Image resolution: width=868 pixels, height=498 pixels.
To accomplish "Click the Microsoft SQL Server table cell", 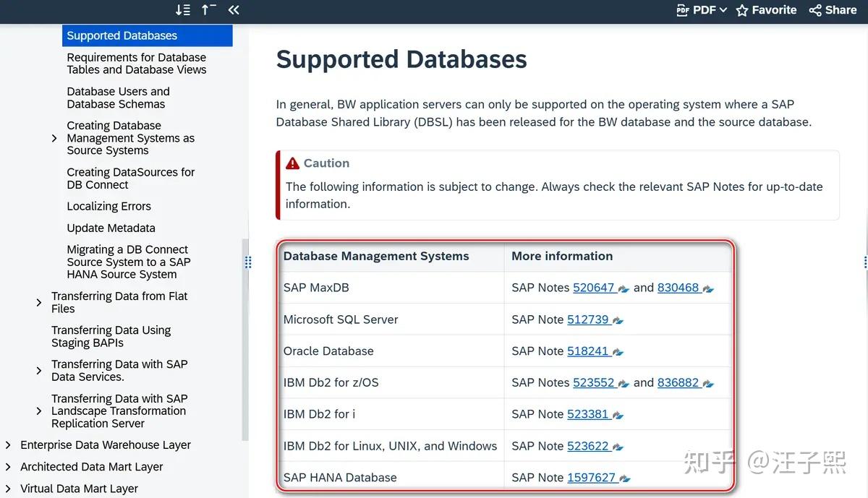I will (391, 319).
